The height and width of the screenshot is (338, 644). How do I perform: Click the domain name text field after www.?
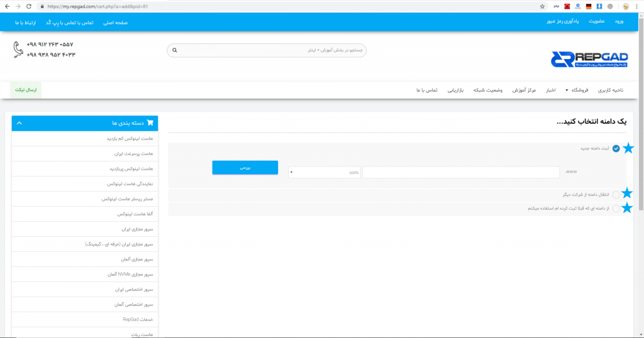coord(461,172)
